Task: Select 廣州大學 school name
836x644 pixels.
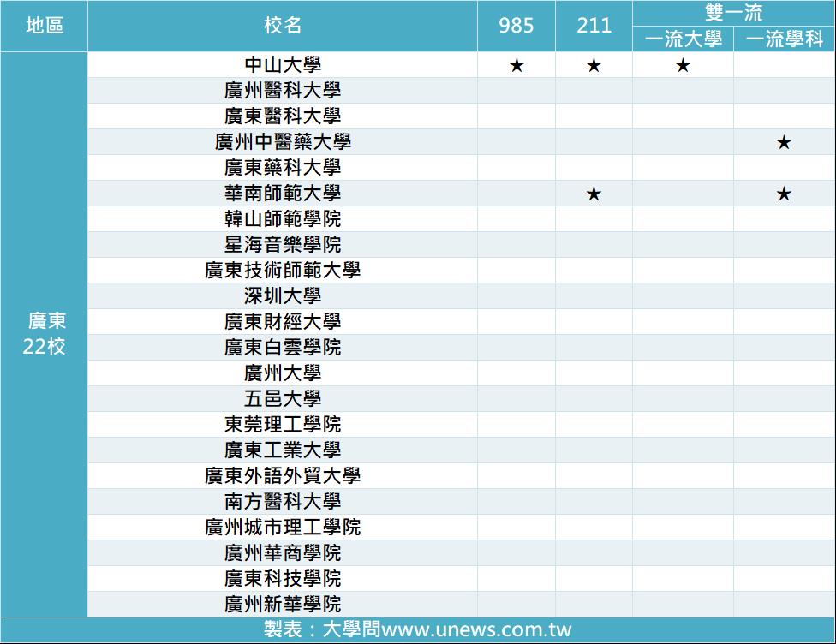Action: pyautogui.click(x=283, y=373)
